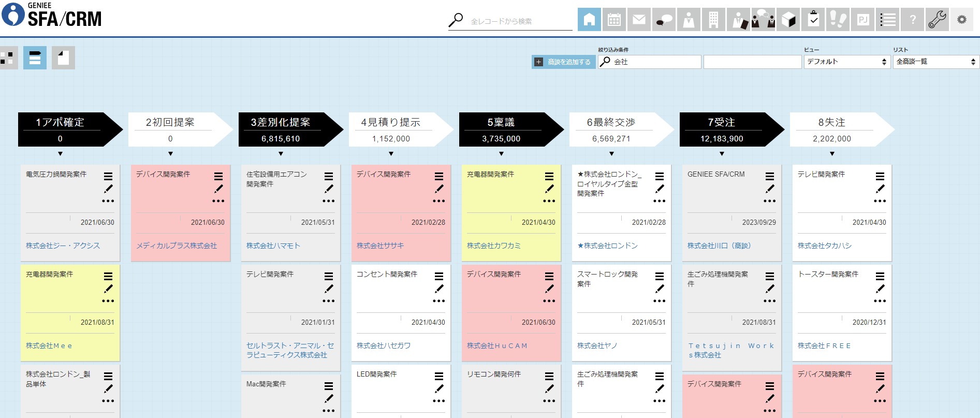Open company link 株式会社ハマモト

tap(273, 246)
